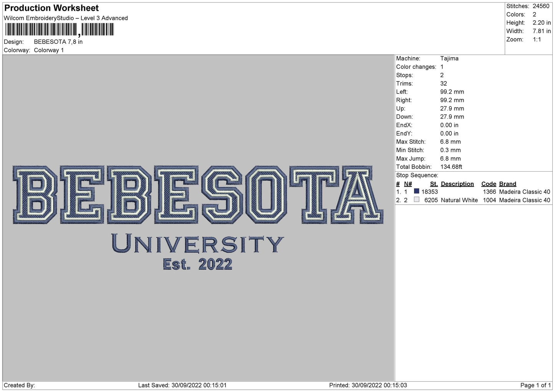
Task: Click the embroidered 'UNIVERSITY' text
Action: point(197,243)
